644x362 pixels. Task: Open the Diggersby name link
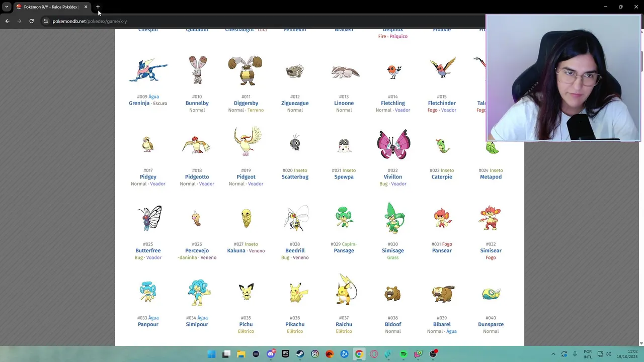(x=246, y=103)
